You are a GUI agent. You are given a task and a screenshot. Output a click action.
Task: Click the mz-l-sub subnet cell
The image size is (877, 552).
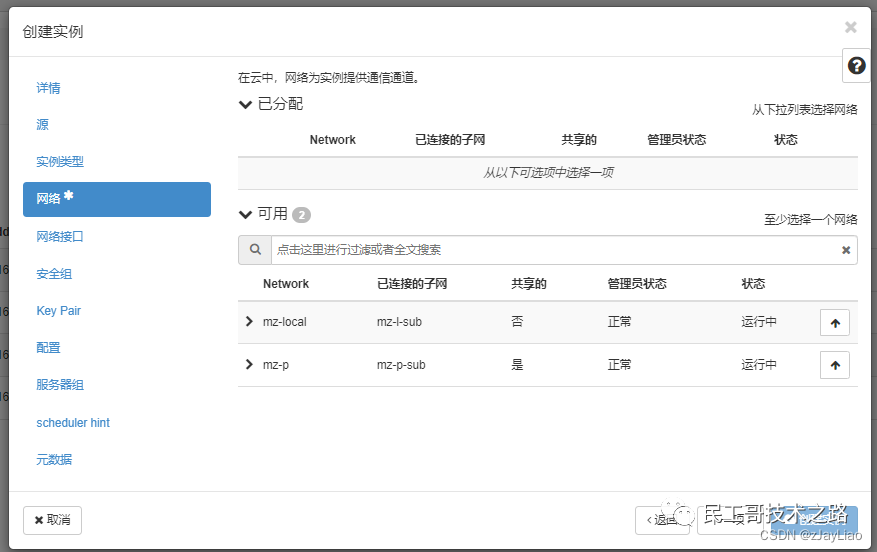[x=399, y=322]
